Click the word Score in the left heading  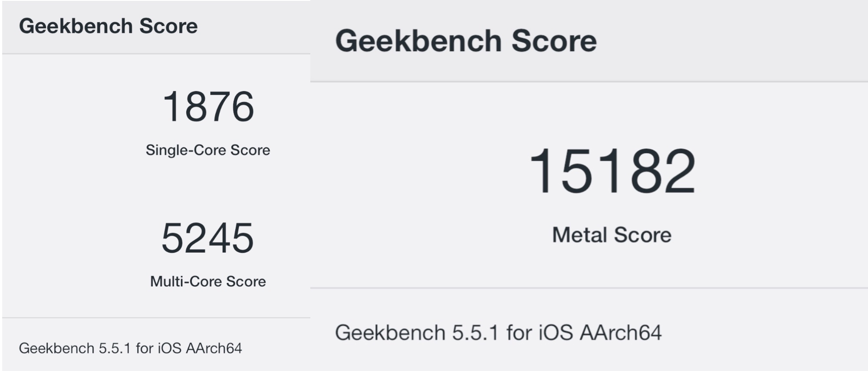coord(168,26)
